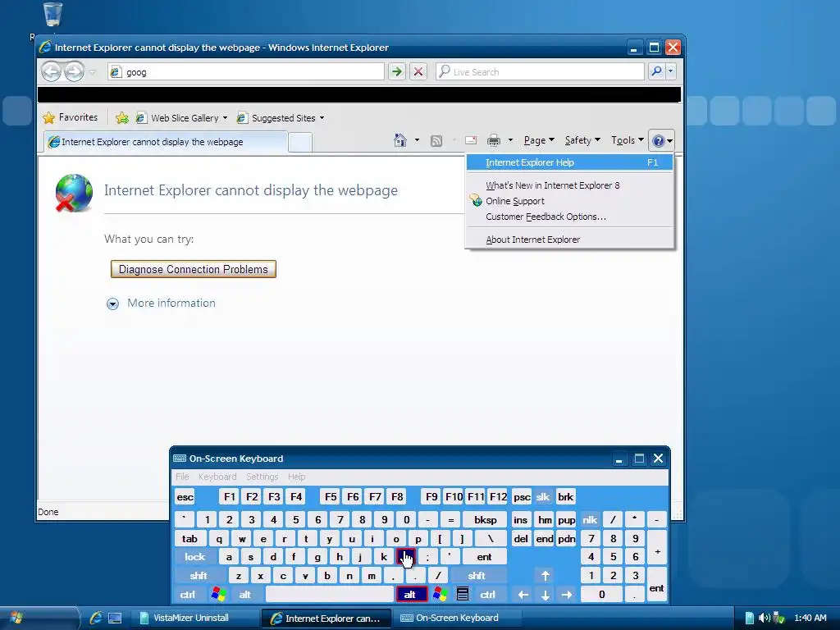The height and width of the screenshot is (630, 840).
Task: Select Online Support menu item
Action: (x=569, y=201)
